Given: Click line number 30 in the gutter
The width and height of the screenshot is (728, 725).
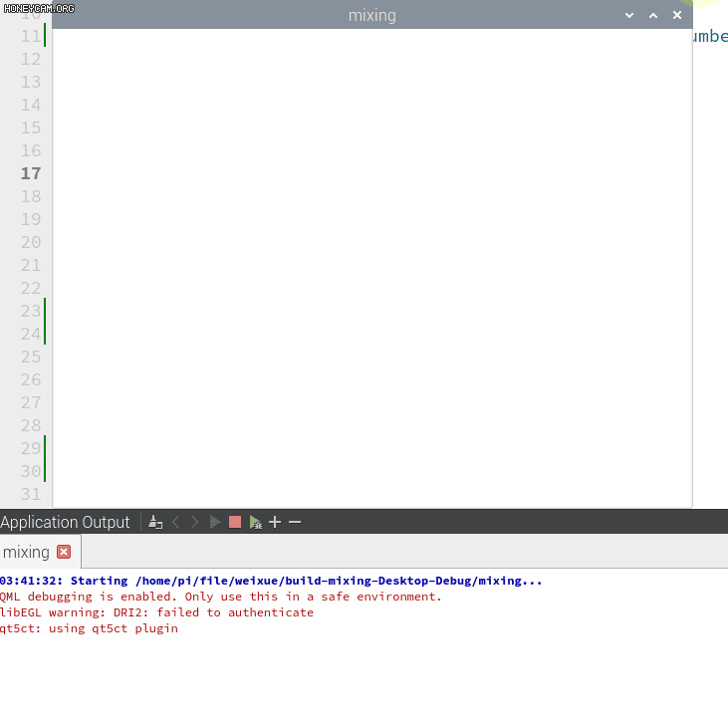Looking at the screenshot, I should [31, 471].
